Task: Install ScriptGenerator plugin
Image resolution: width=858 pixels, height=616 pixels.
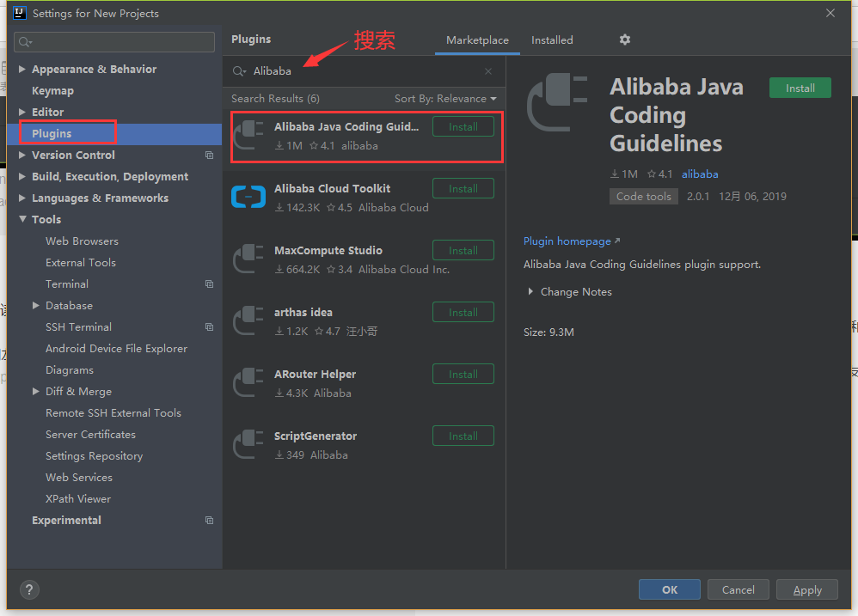Action: 463,436
